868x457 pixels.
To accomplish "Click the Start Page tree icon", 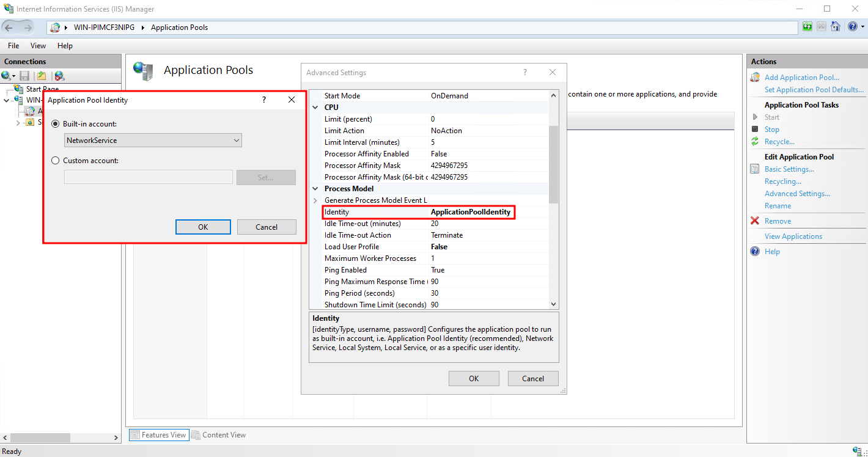I will pos(19,89).
